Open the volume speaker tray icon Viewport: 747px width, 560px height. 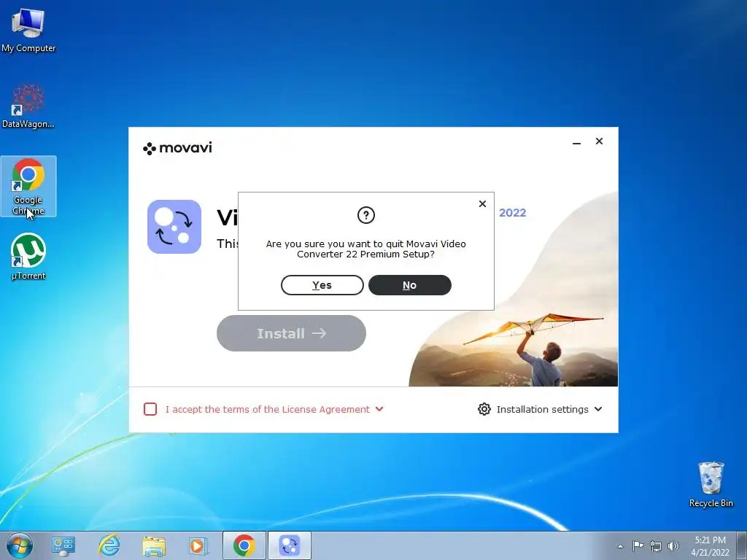pyautogui.click(x=673, y=546)
